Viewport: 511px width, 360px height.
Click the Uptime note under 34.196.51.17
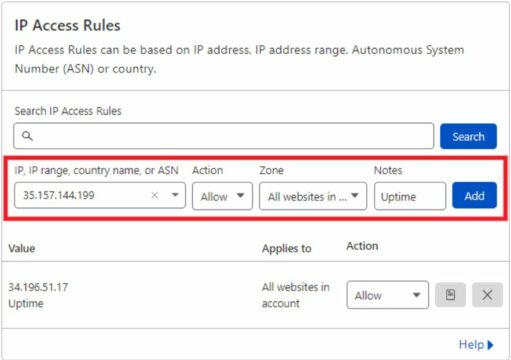(26, 303)
